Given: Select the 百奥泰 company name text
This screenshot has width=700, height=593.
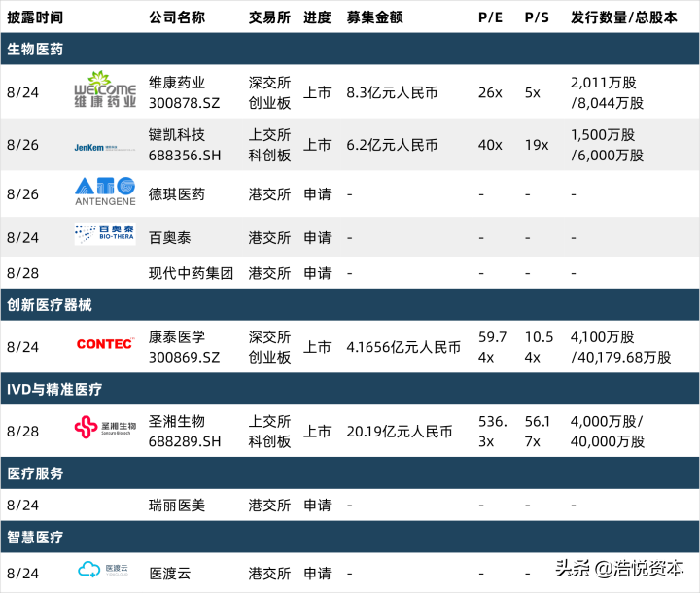Looking at the screenshot, I should pos(169,237).
